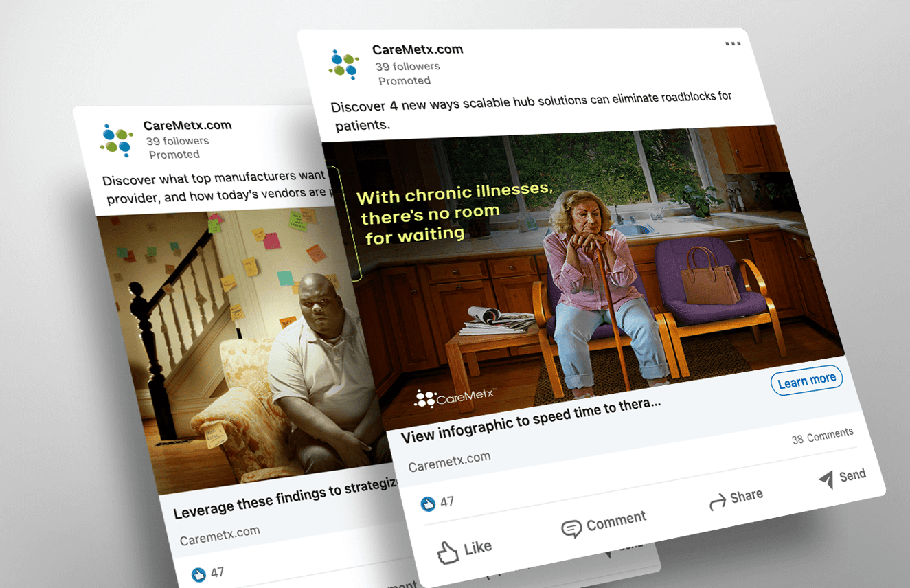This screenshot has width=910, height=588.
Task: Open the 38 Comments link
Action: point(822,436)
